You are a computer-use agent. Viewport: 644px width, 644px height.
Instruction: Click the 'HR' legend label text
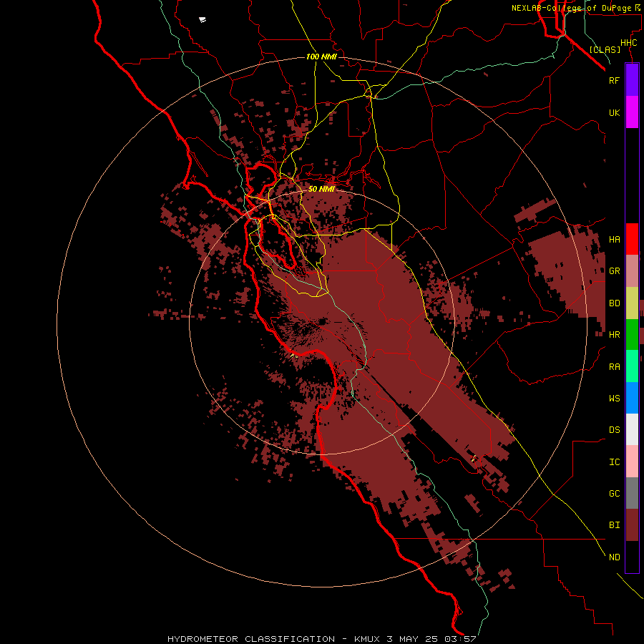click(x=614, y=335)
